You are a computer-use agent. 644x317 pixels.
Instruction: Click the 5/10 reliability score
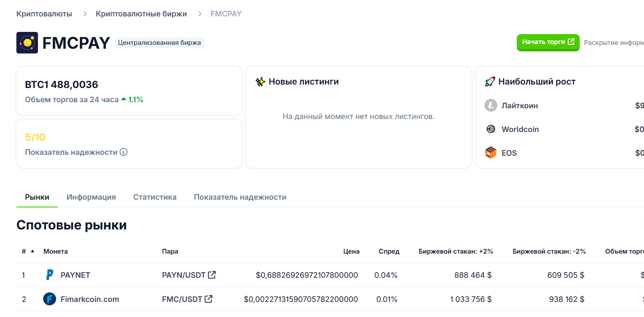(x=35, y=137)
